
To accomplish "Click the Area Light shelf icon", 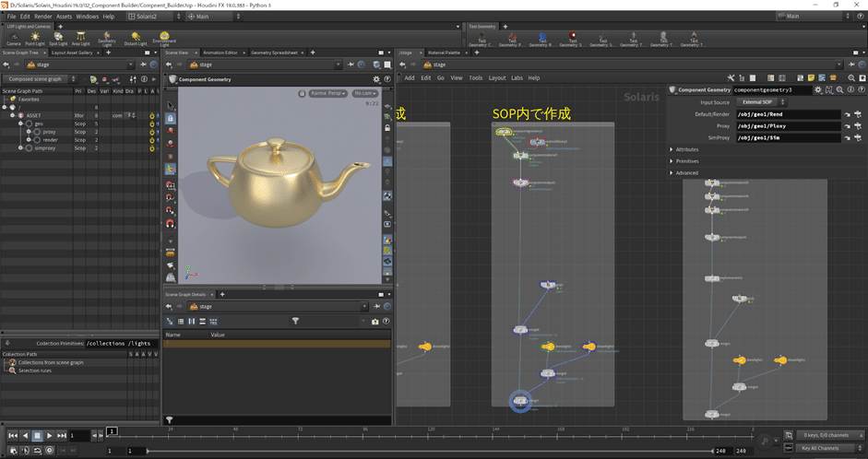I will 83,38.
